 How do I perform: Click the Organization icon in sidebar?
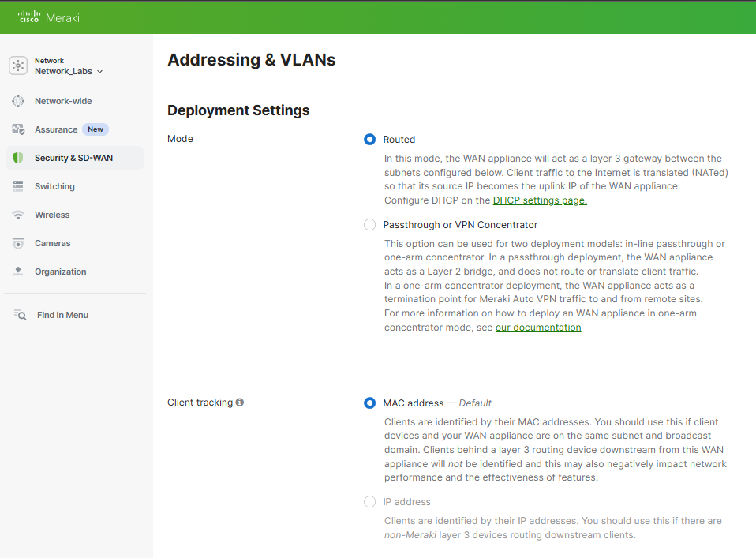point(18,272)
